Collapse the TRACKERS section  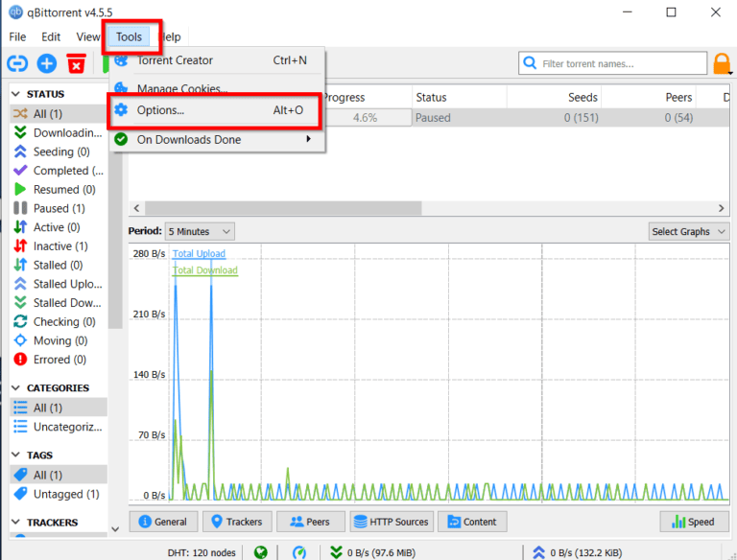pos(15,522)
